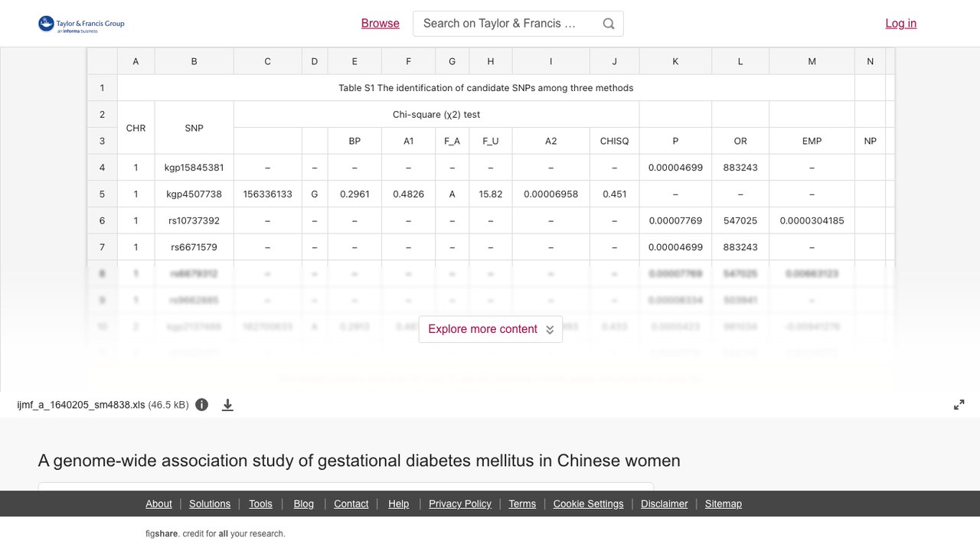This screenshot has height=551, width=980.
Task: Select row header 5
Action: (102, 194)
